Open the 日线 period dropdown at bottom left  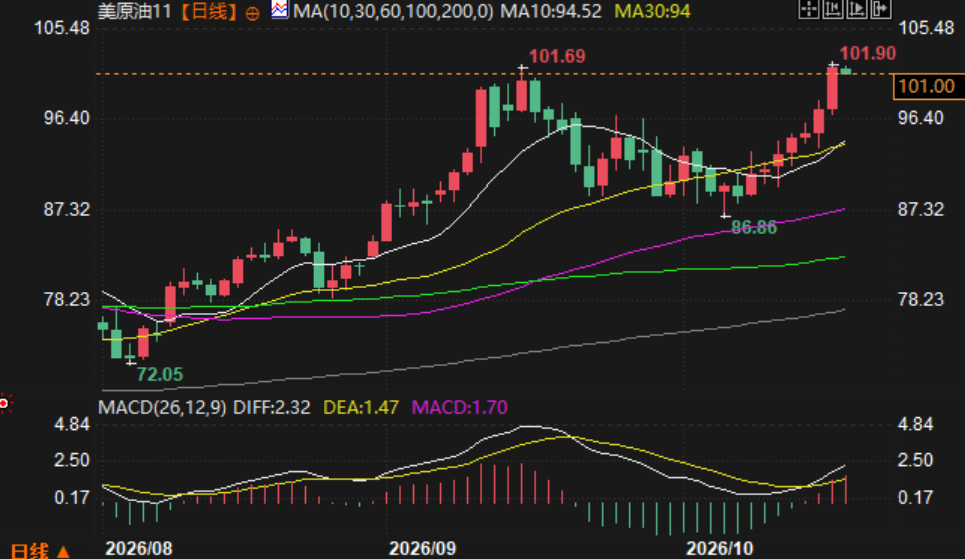click(41, 550)
